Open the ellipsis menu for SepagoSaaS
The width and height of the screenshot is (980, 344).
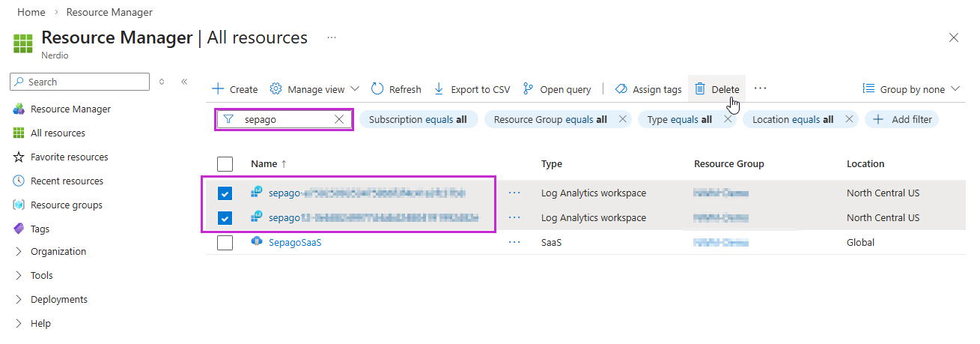tap(514, 242)
